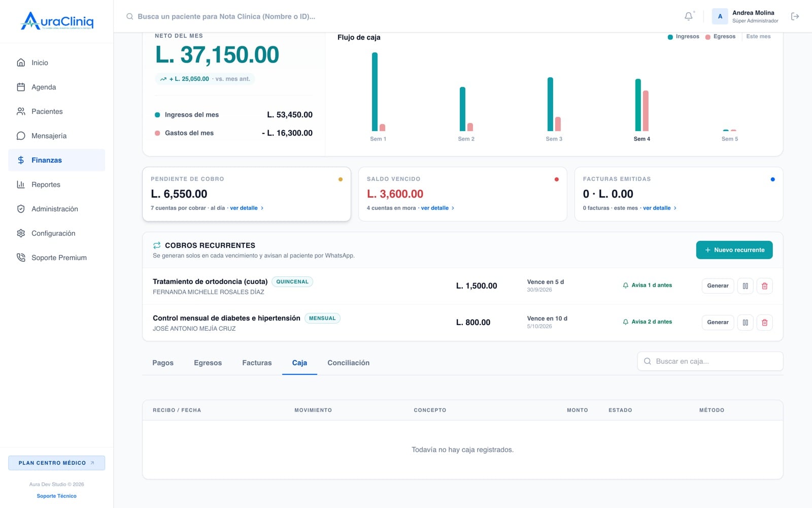Click Generar for Tratamiento de ortodoncia
The height and width of the screenshot is (508, 812).
tap(718, 285)
